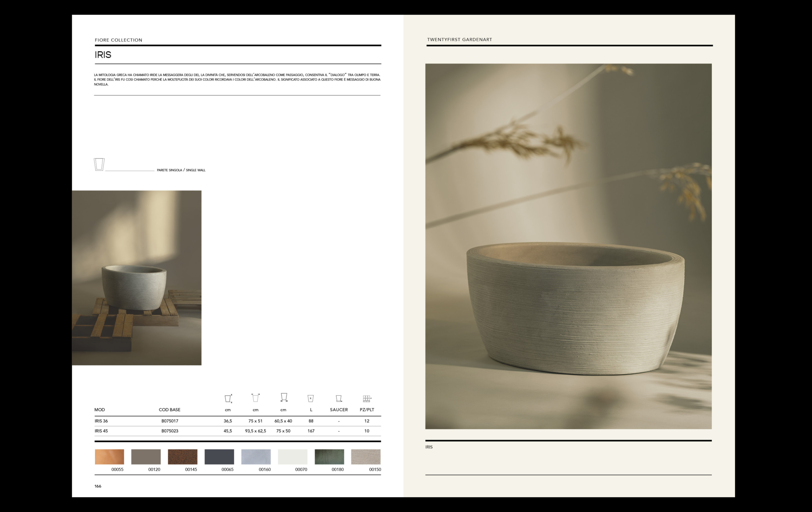Select the rust brown 00145 swatch
The image size is (812, 512).
click(x=182, y=457)
